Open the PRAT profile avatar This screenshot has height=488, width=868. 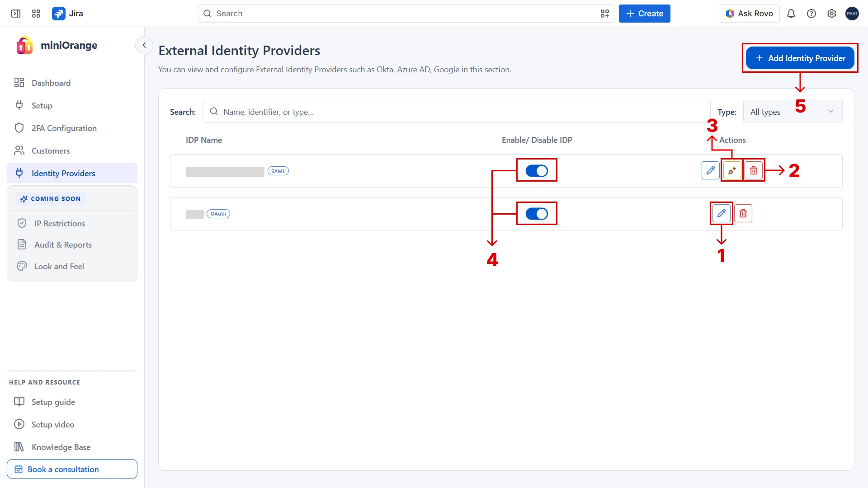pyautogui.click(x=852, y=14)
